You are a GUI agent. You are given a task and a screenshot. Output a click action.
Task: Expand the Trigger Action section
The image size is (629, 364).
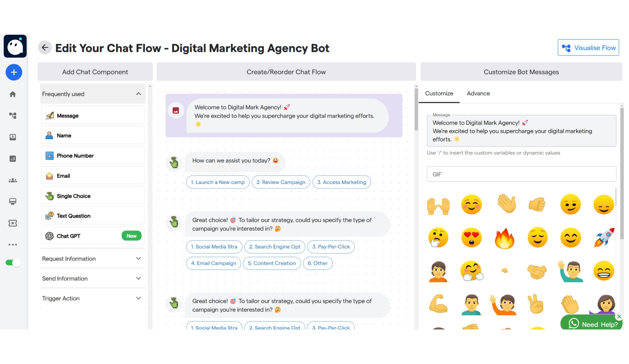click(x=93, y=298)
